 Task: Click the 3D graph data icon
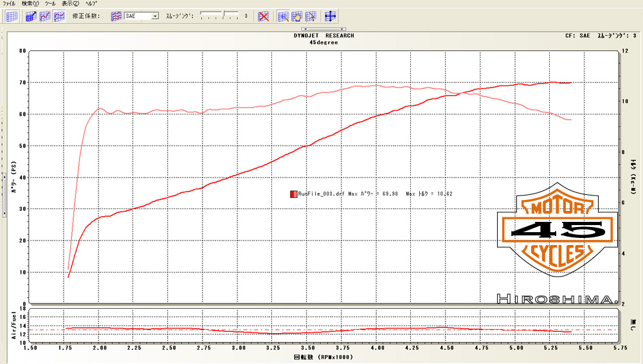click(x=30, y=16)
